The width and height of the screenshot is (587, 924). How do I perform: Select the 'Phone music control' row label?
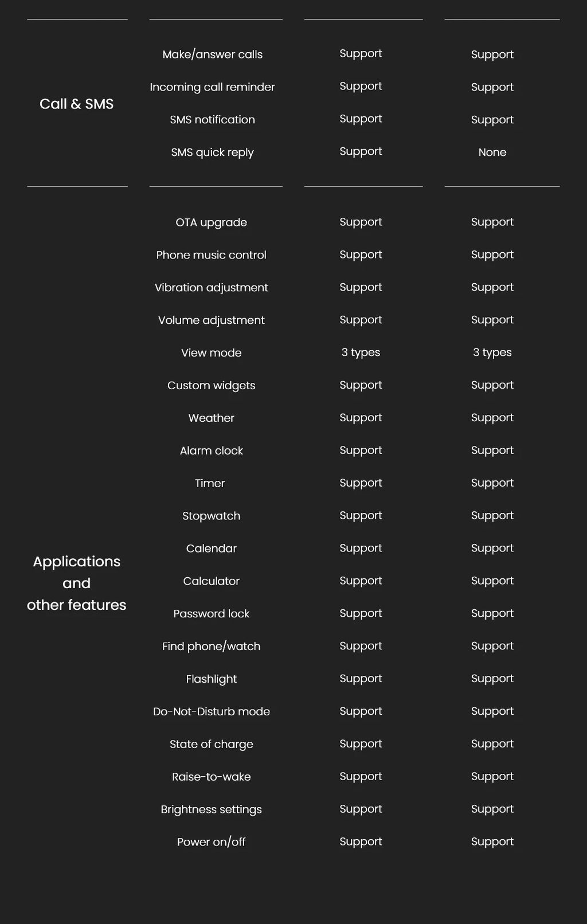click(x=211, y=255)
